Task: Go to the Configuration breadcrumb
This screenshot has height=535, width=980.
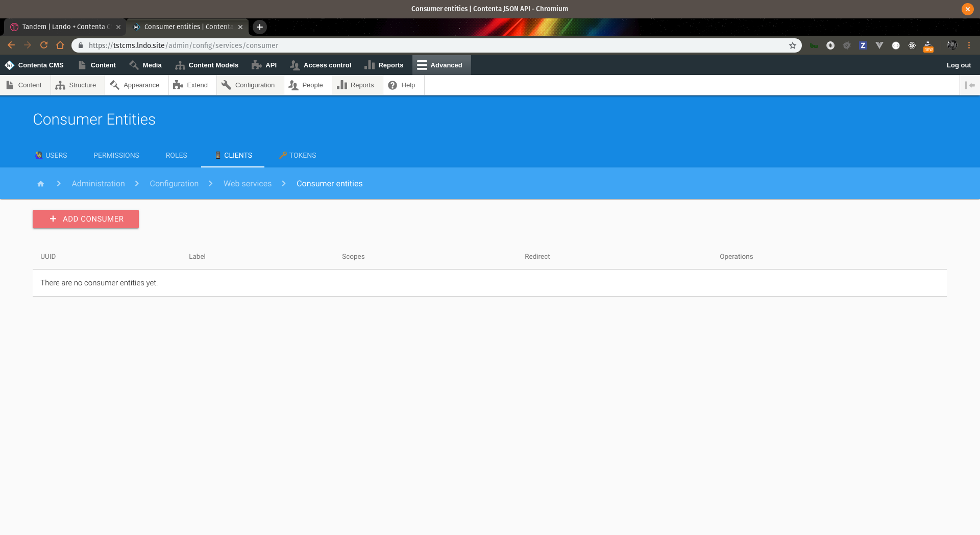Action: tap(174, 184)
